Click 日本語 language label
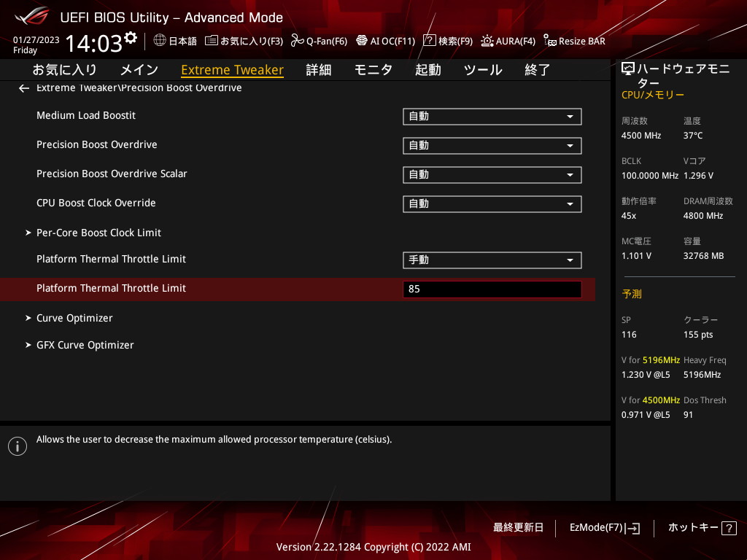Image resolution: width=747 pixels, height=560 pixels. (182, 41)
